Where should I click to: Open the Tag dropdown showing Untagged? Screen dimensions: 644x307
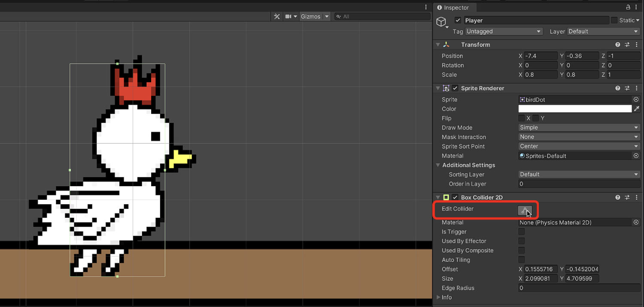[x=504, y=31]
